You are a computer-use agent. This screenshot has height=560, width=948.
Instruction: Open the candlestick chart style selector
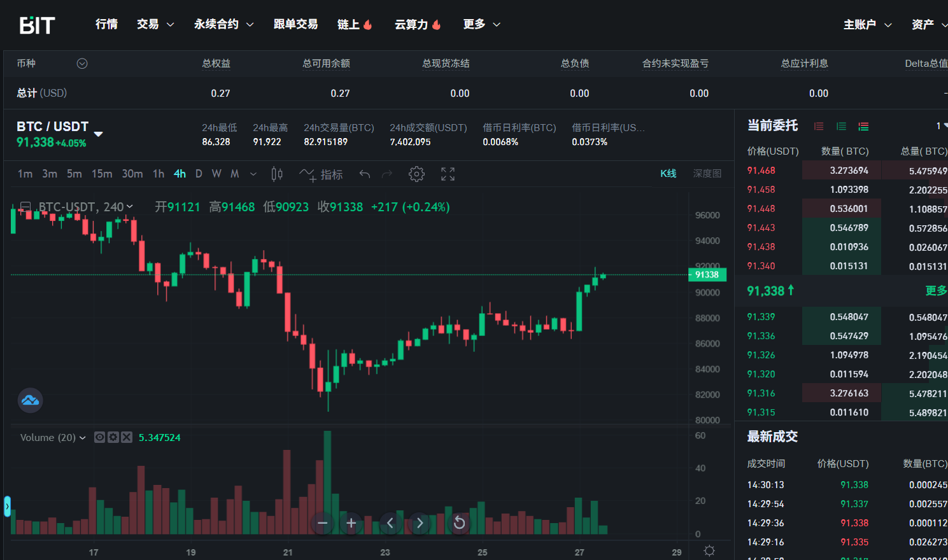pos(277,174)
